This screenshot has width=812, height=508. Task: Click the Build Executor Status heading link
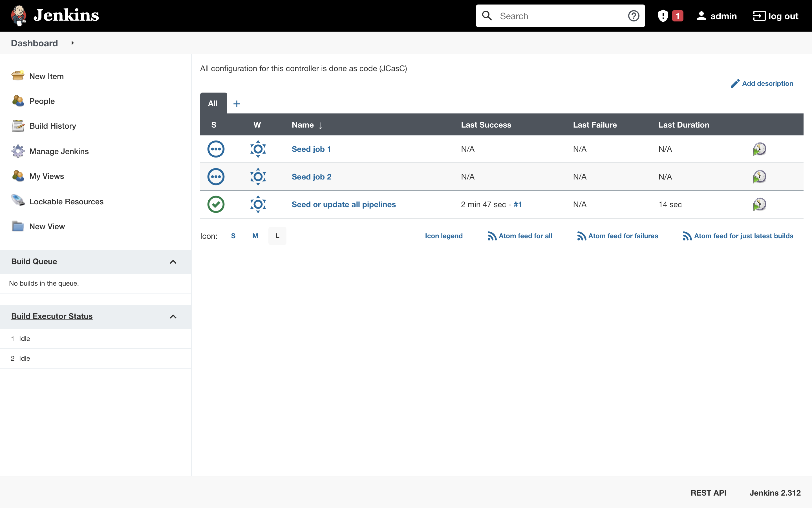[52, 316]
